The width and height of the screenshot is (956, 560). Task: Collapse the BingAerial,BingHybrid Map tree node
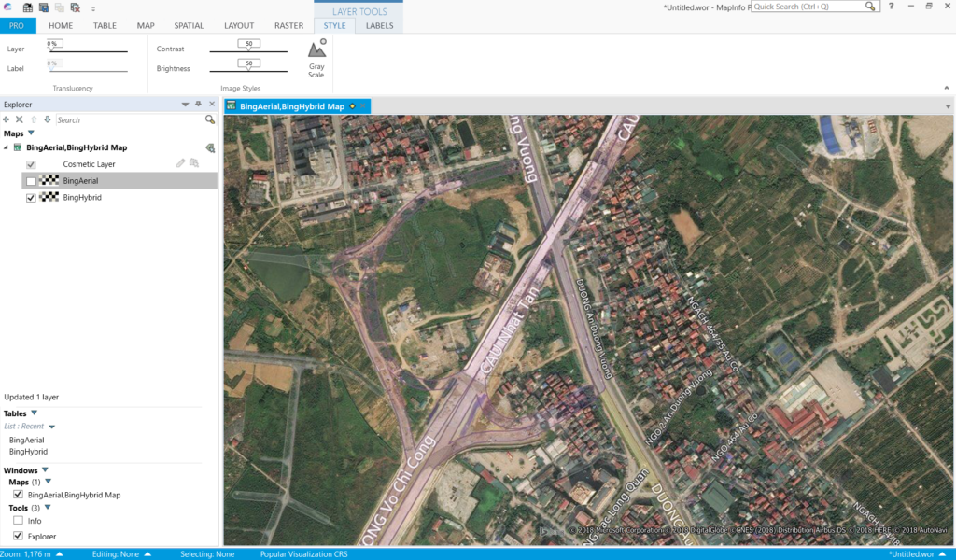click(x=7, y=147)
